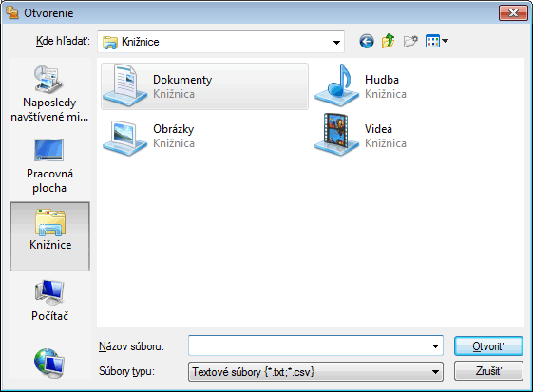Screen dimensions: 533x392
Task: Click the Otvoriť button
Action: point(488,346)
